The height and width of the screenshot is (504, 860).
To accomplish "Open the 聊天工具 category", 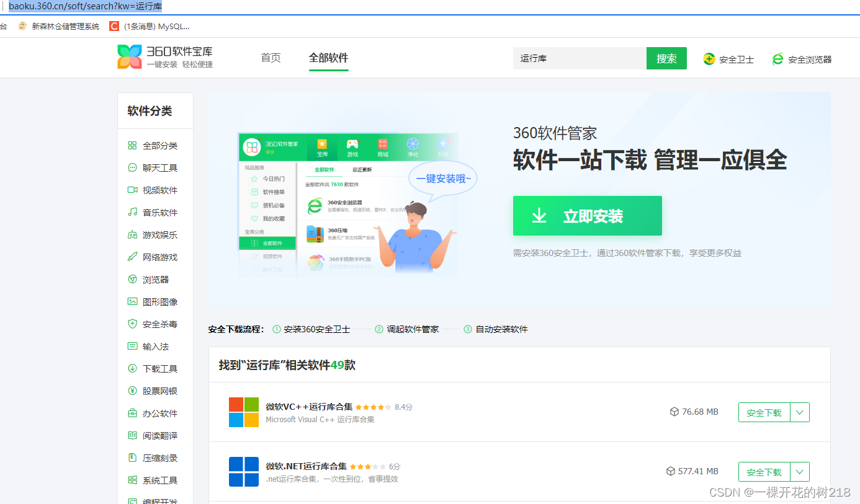I will pyautogui.click(x=160, y=168).
